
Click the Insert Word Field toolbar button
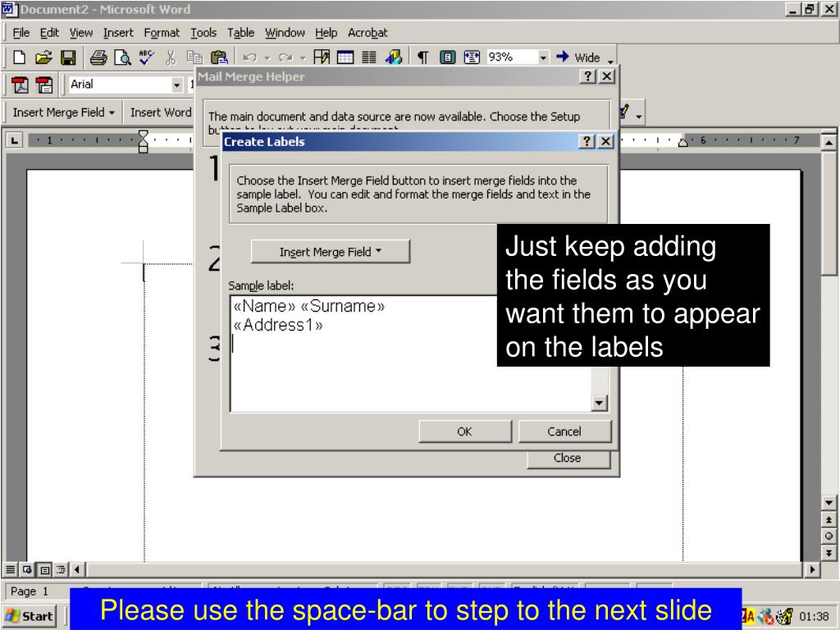click(x=161, y=112)
